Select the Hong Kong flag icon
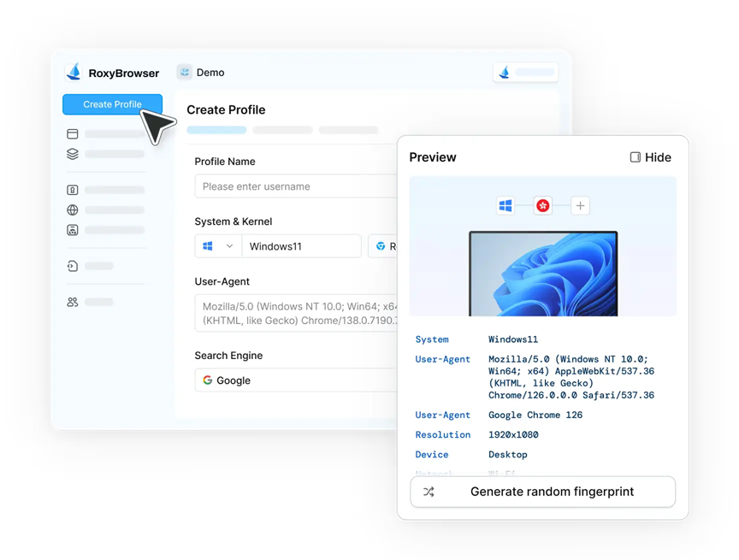 (x=543, y=205)
